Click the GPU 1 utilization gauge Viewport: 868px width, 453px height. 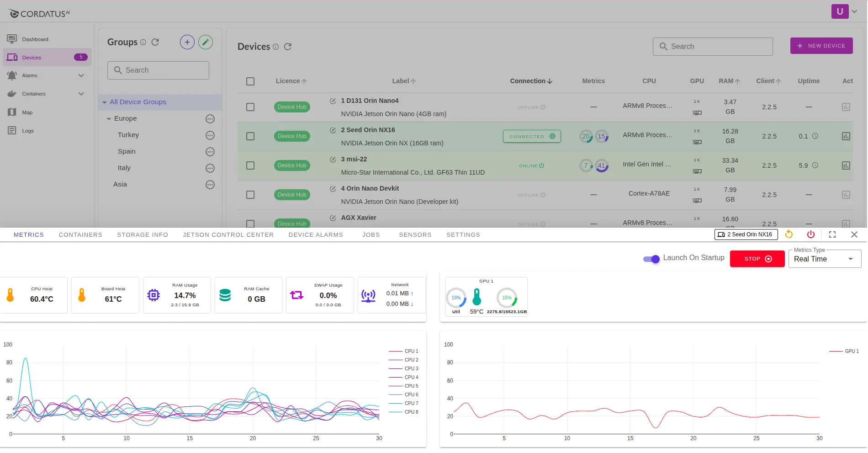click(x=456, y=298)
